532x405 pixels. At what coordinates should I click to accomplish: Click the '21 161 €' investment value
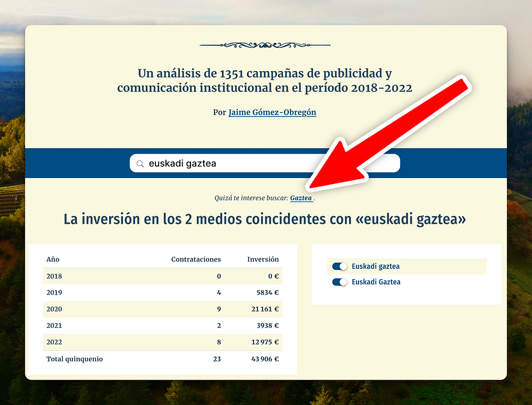(x=265, y=309)
